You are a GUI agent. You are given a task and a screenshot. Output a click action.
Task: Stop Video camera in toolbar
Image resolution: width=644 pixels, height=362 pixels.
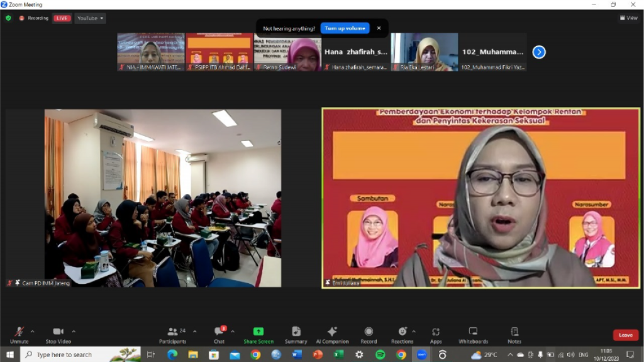[58, 334]
